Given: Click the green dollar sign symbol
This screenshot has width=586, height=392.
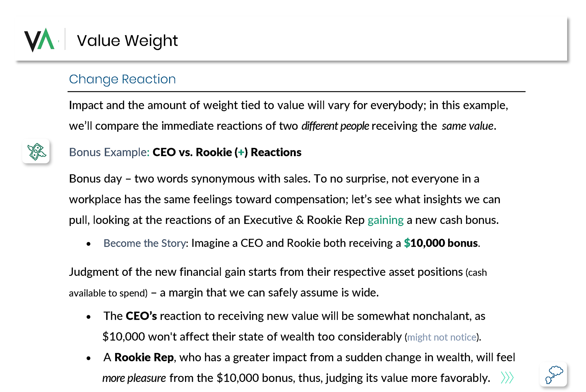Looking at the screenshot, I should pyautogui.click(x=407, y=243).
